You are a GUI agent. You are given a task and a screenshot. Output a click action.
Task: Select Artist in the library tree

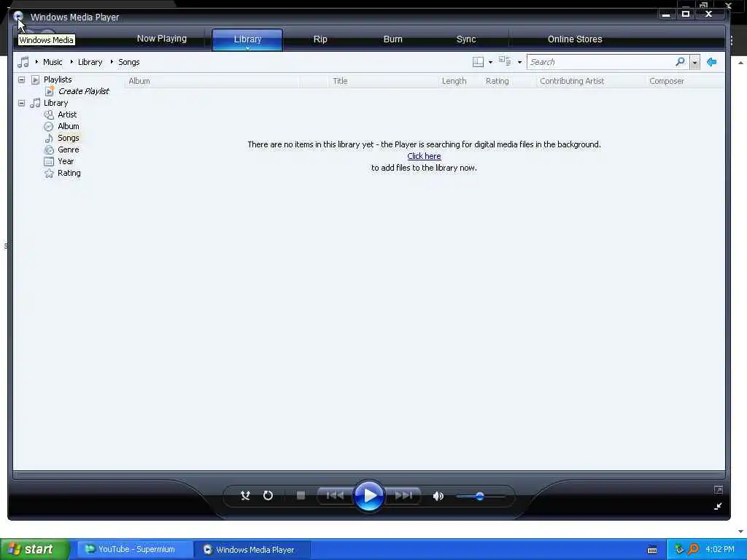pyautogui.click(x=67, y=114)
